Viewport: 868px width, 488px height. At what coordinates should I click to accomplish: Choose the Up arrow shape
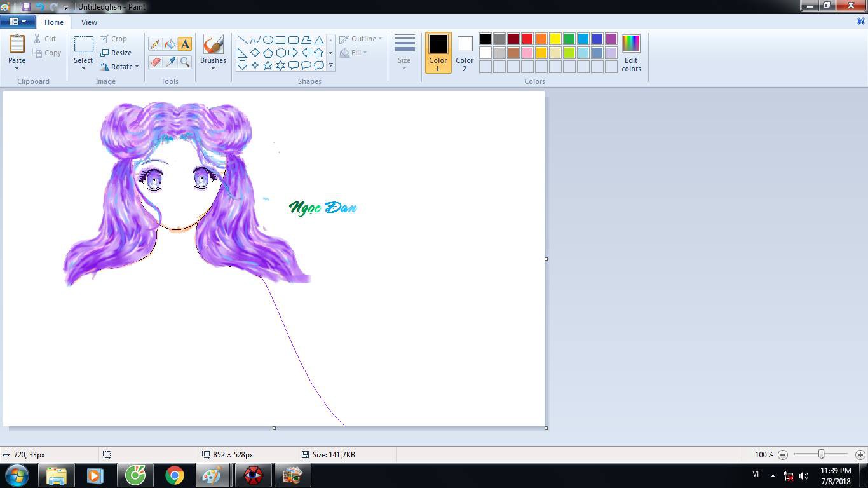[x=319, y=53]
